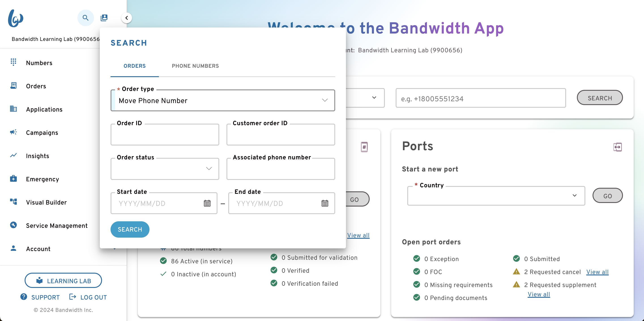This screenshot has width=644, height=321.
Task: Open Applications in the sidebar
Action: click(44, 109)
